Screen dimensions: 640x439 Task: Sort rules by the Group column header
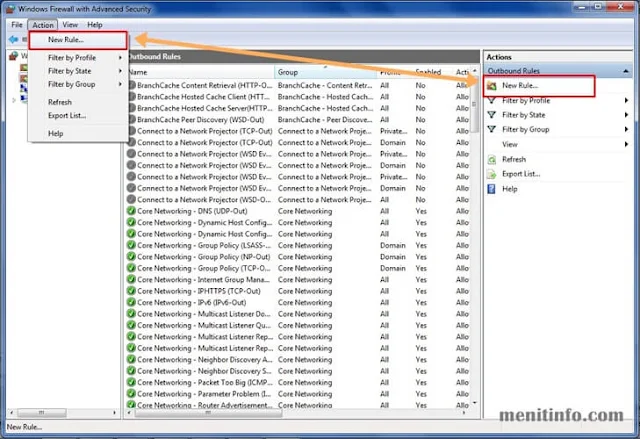(325, 72)
